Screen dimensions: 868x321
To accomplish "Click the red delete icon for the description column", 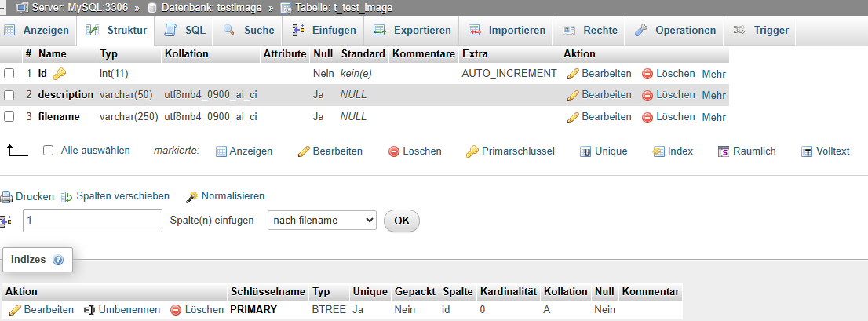I will coord(647,95).
